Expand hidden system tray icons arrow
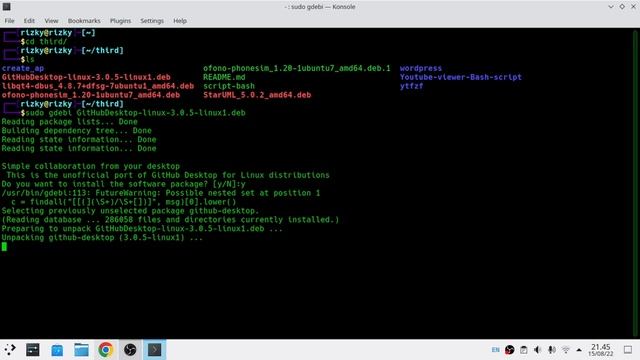Image resolution: width=640 pixels, height=360 pixels. (x=579, y=350)
